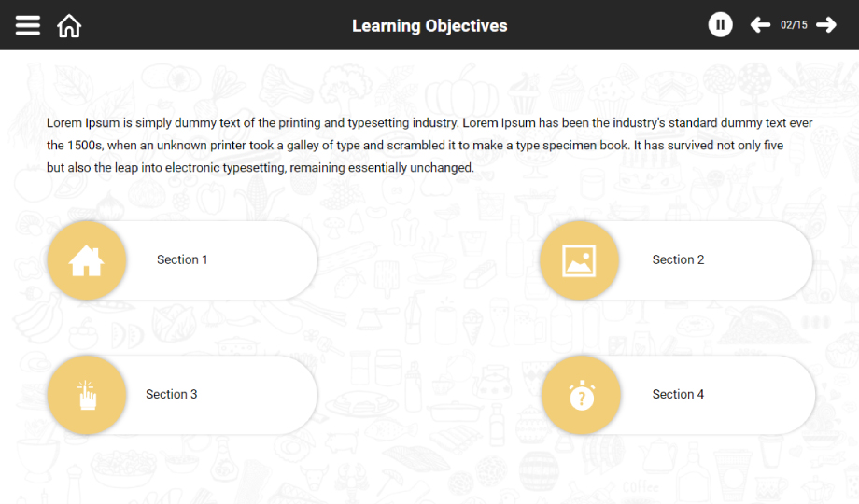Viewport: 859px width, 504px height.
Task: Open the hamburger menu
Action: [x=28, y=25]
